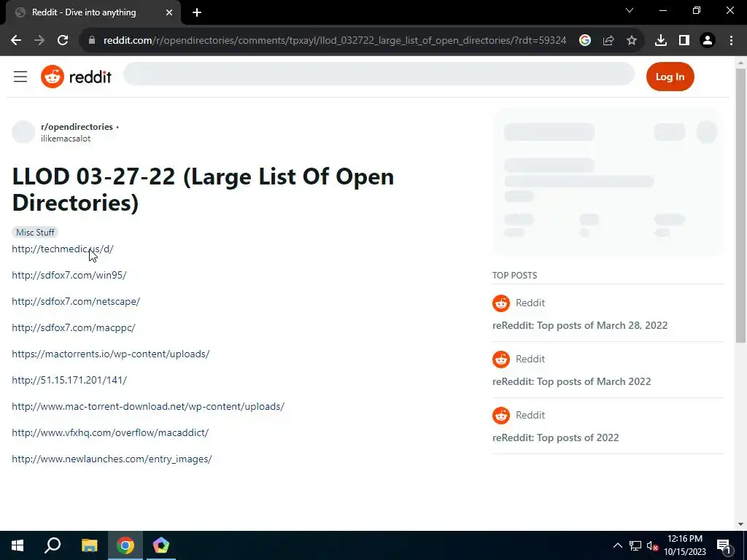Viewport: 747px width, 560px height.
Task: Click the colorful pentagon taskbar app
Action: pyautogui.click(x=161, y=545)
